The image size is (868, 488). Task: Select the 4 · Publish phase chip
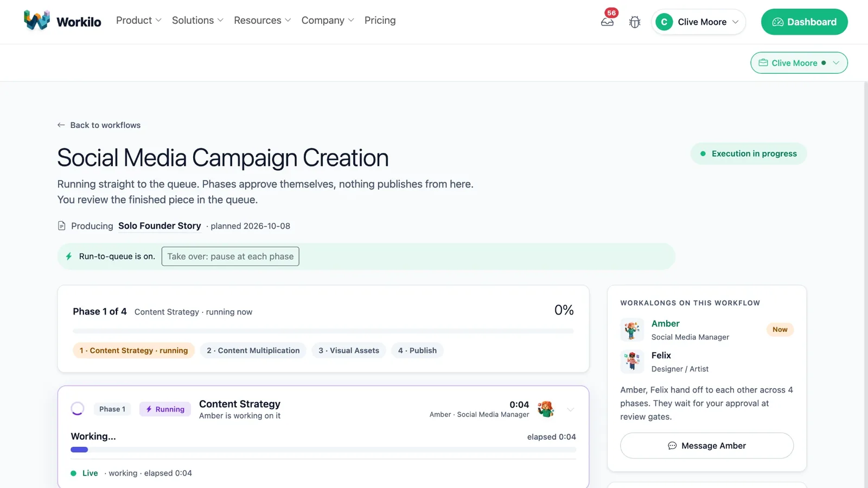(x=417, y=351)
